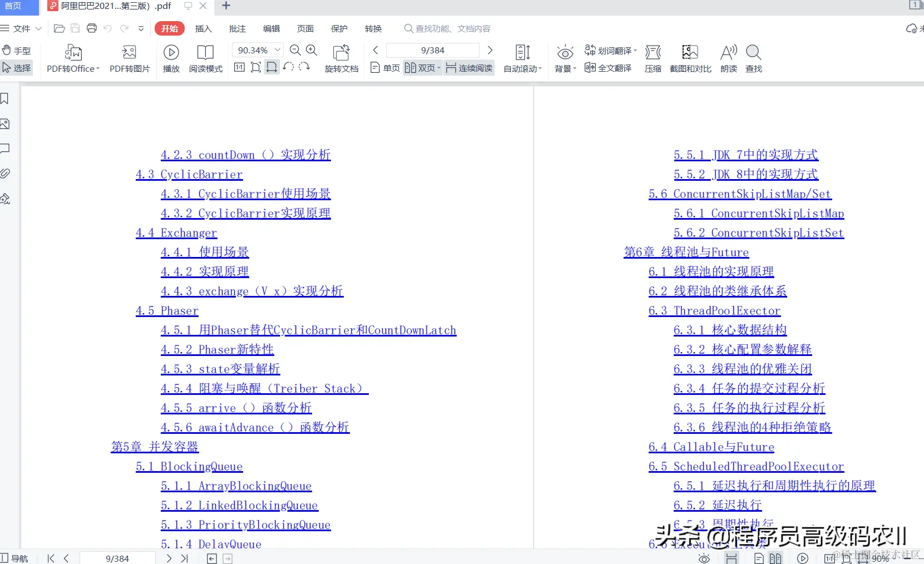924x564 pixels.
Task: Set actual size 1:1 view in toolbar
Action: point(239,67)
